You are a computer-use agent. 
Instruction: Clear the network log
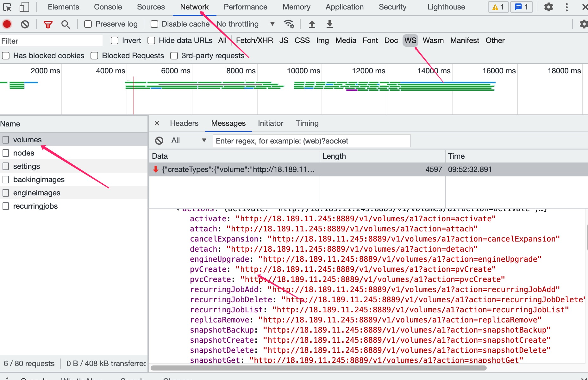point(25,24)
